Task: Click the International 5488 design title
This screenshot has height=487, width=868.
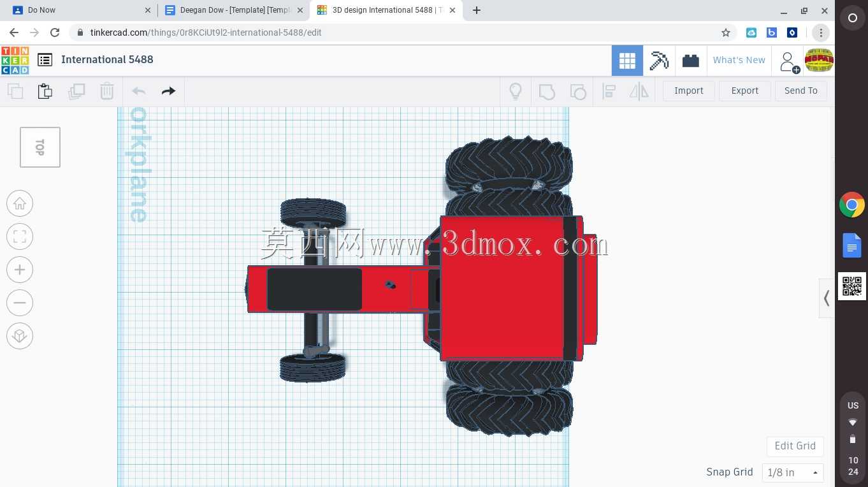Action: coord(107,59)
